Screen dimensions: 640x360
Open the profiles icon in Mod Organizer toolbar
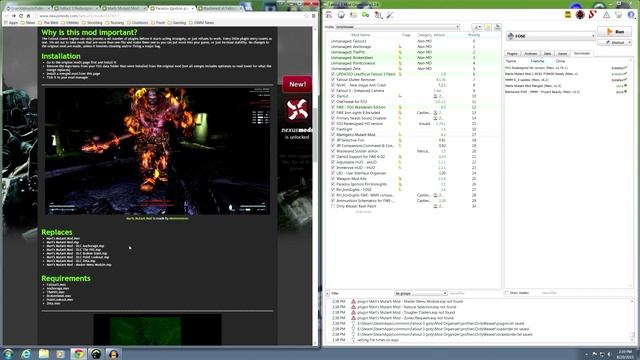[353, 15]
